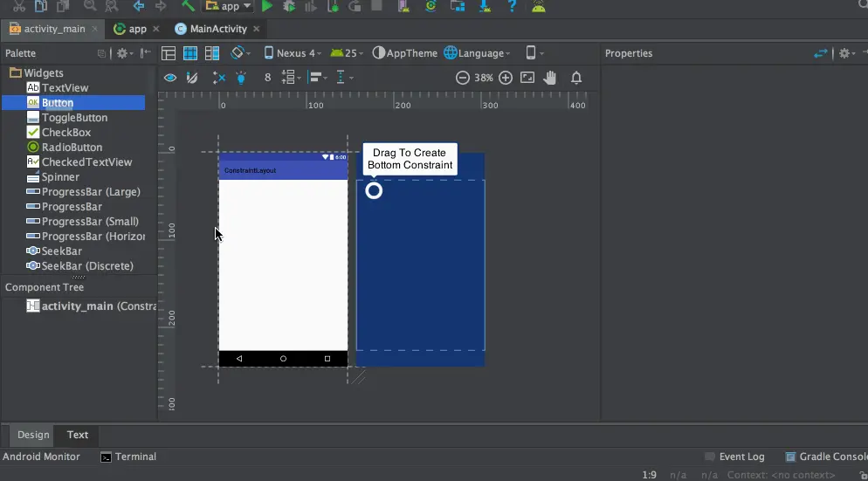Viewport: 868px width, 481px height.
Task: Toggle autoconnect magnet icon
Action: point(192,78)
